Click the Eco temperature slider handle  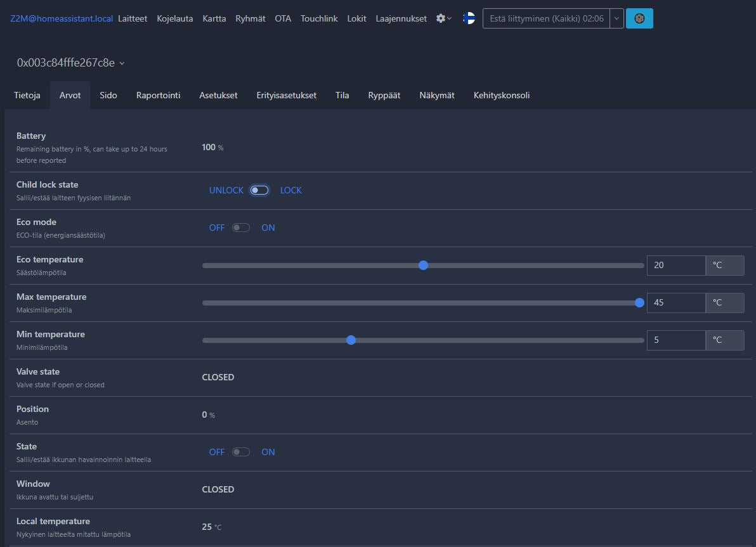[423, 265]
